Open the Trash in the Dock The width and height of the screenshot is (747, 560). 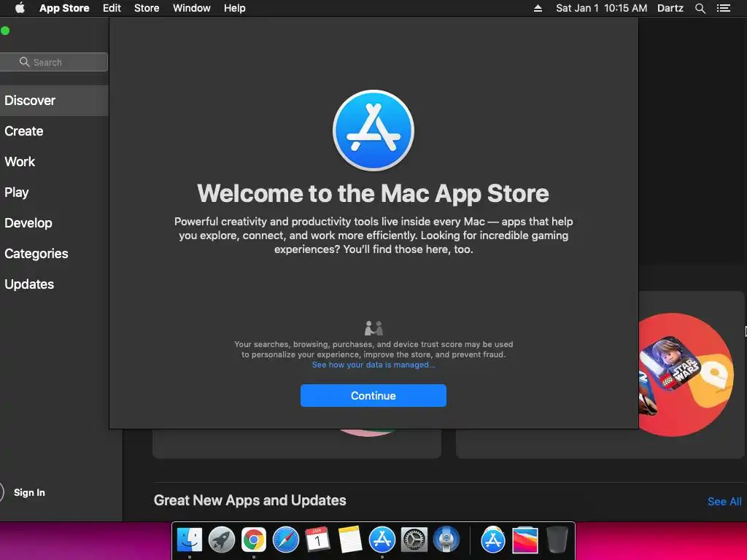557,540
